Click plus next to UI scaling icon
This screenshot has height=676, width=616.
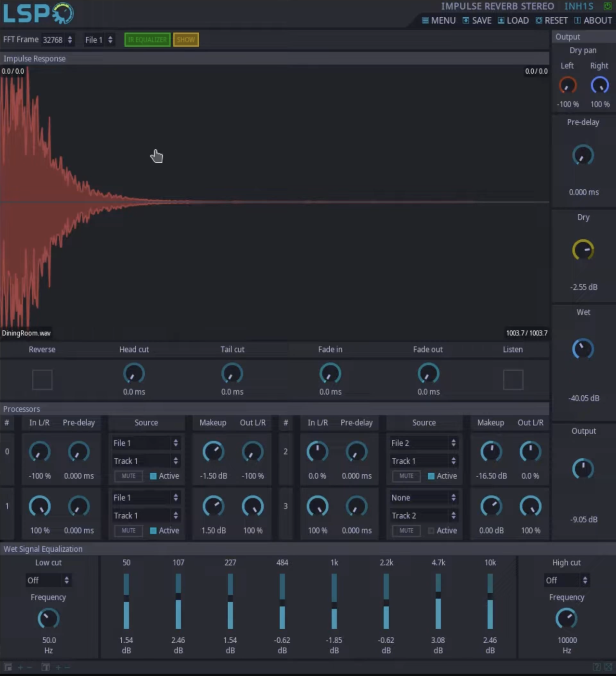tap(20, 667)
